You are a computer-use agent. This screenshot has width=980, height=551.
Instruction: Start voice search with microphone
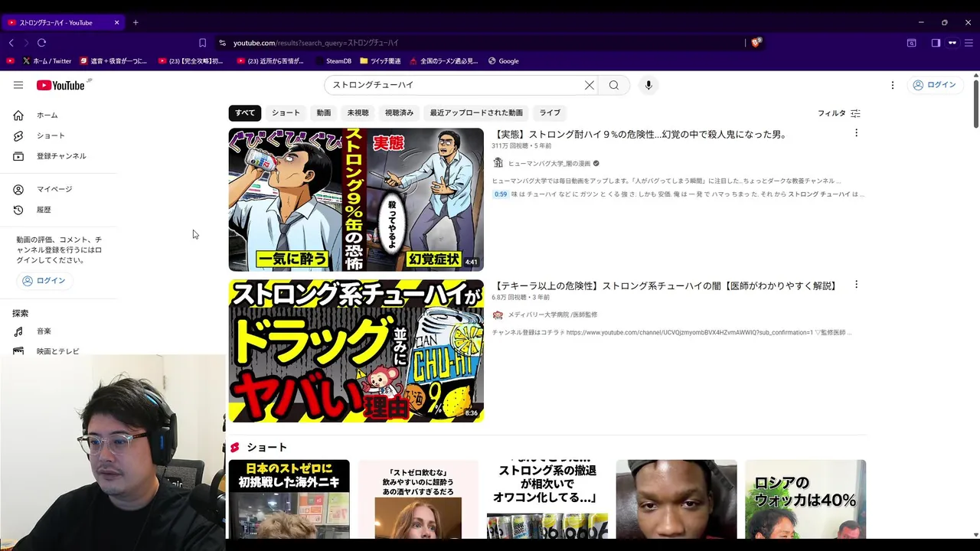[x=648, y=85]
